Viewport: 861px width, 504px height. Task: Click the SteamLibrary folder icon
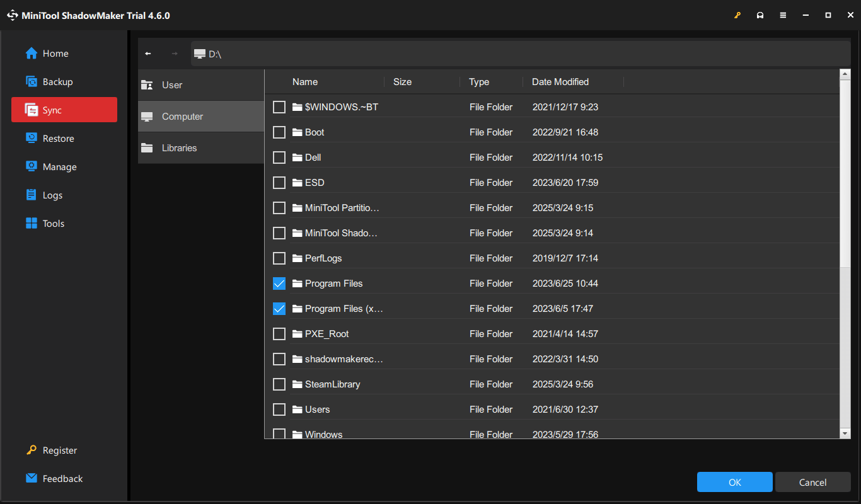(298, 384)
